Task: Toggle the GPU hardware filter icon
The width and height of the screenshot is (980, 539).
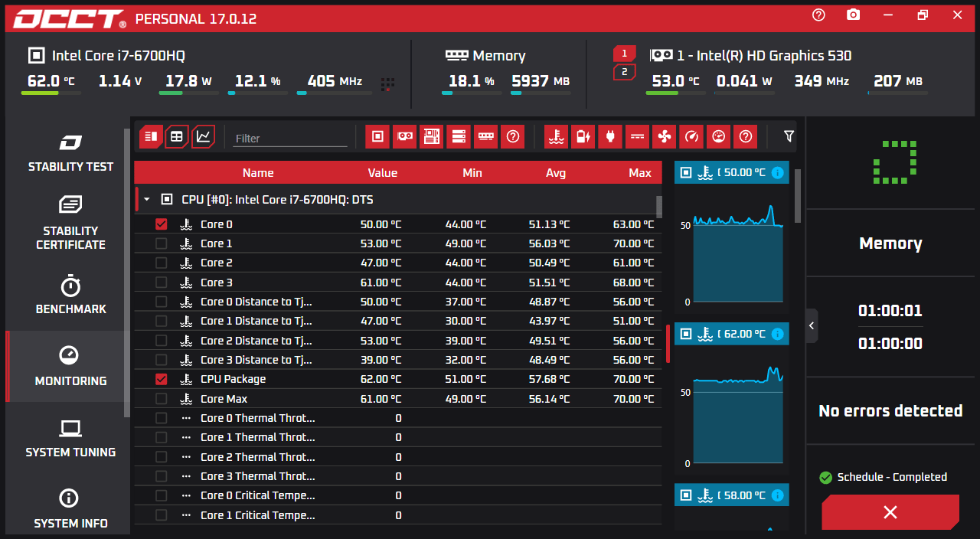Action: pos(404,136)
